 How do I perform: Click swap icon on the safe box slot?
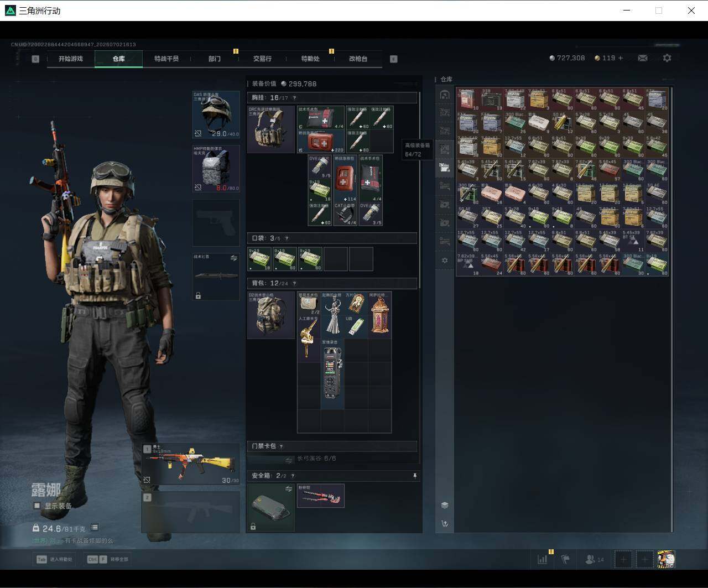[x=289, y=489]
